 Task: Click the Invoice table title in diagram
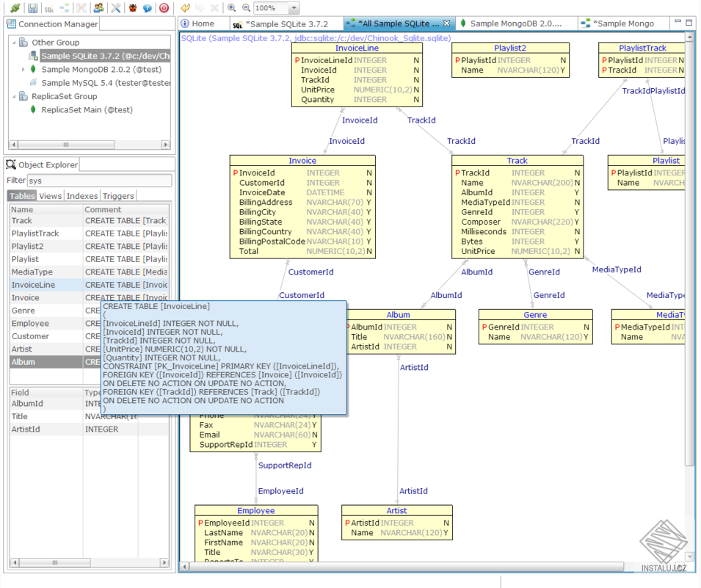click(x=302, y=161)
